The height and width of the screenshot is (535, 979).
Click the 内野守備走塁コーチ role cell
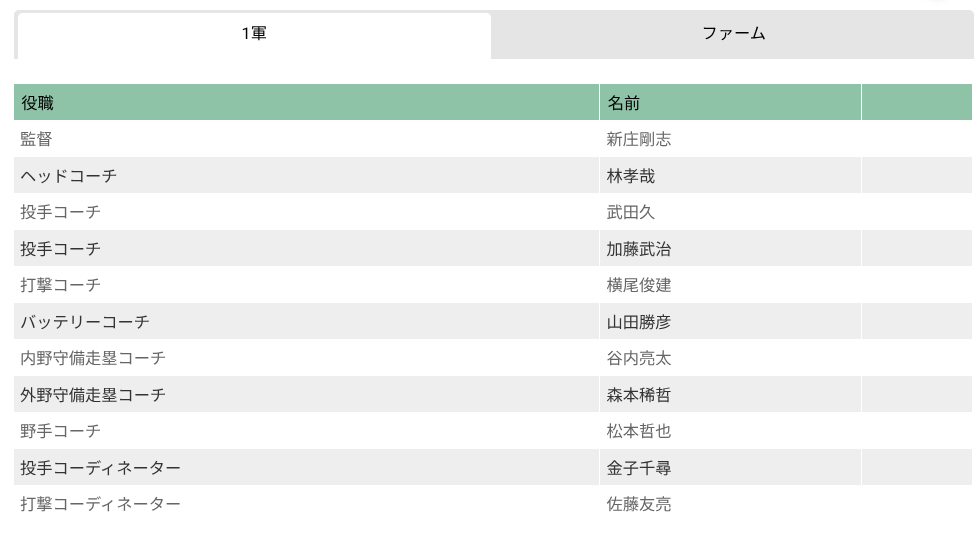point(93,358)
